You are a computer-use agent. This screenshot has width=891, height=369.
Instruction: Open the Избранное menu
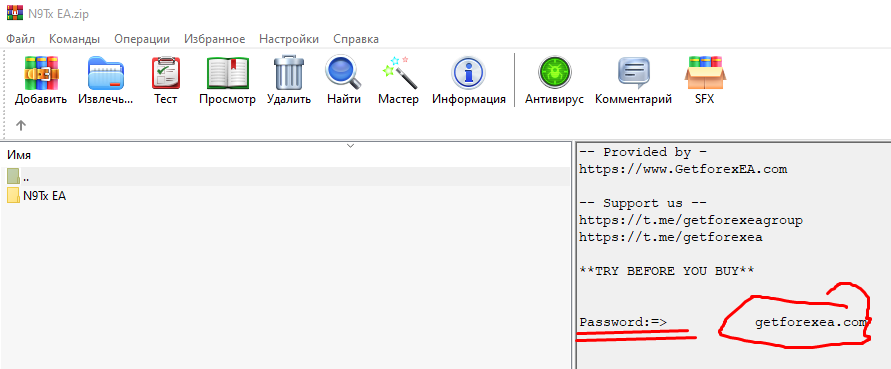pyautogui.click(x=215, y=39)
